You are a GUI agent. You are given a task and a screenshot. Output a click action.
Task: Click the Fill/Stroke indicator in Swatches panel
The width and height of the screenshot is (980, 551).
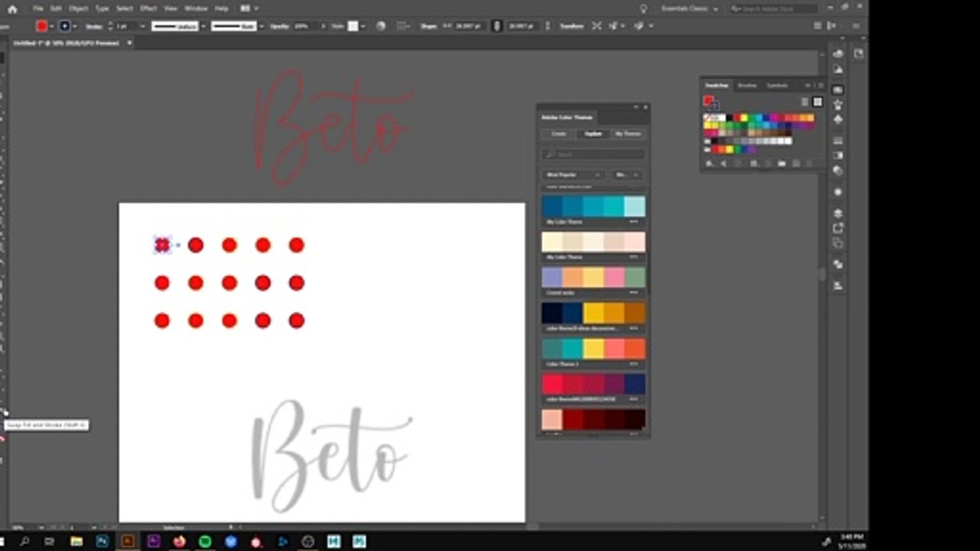point(710,103)
